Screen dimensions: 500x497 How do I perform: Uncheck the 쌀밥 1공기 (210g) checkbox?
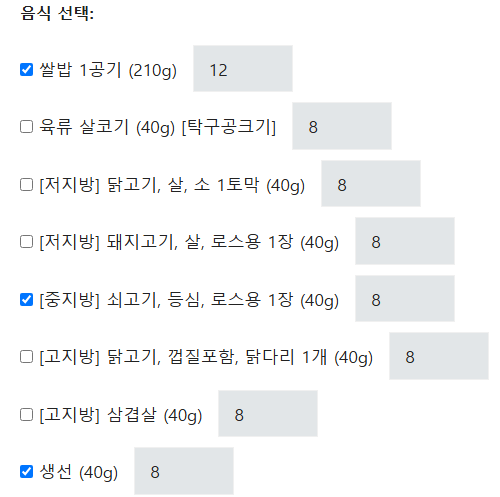[26, 70]
